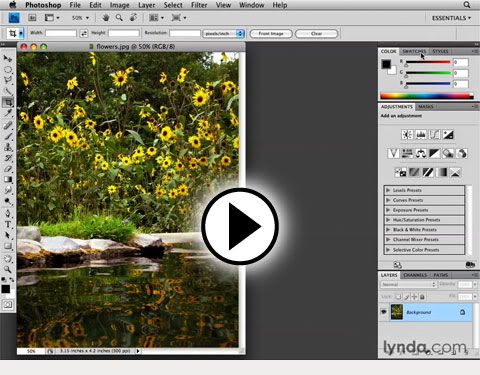Select the Magic Wand tool
The image size is (480, 375).
tap(8, 91)
